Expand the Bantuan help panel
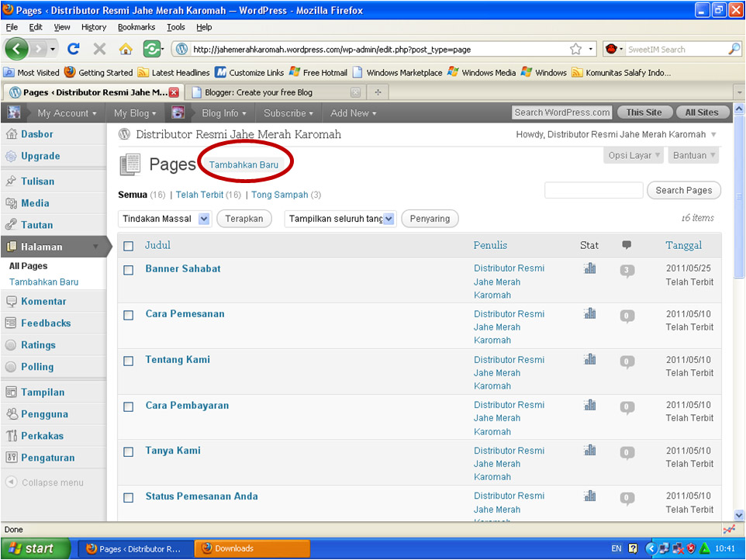746x560 pixels. click(x=693, y=155)
